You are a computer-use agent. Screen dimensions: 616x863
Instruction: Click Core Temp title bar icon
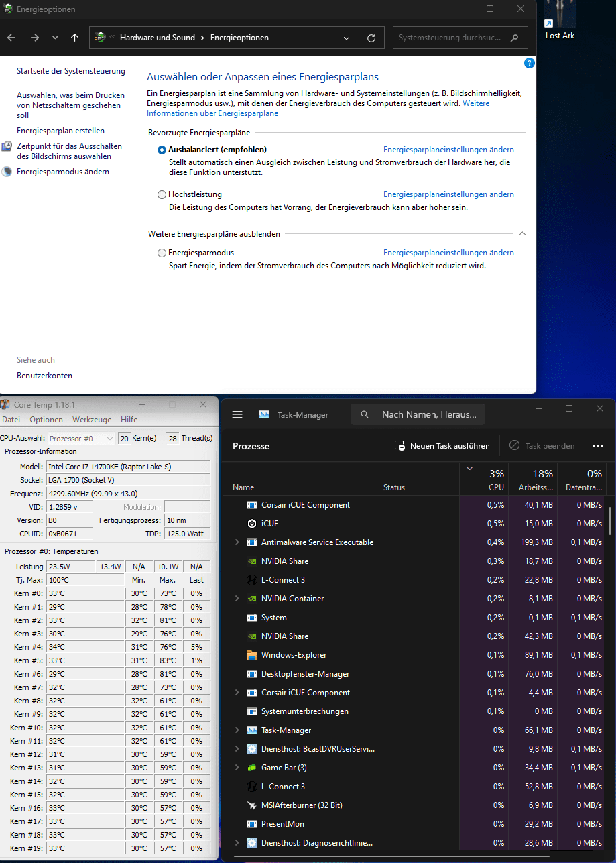pos(5,404)
